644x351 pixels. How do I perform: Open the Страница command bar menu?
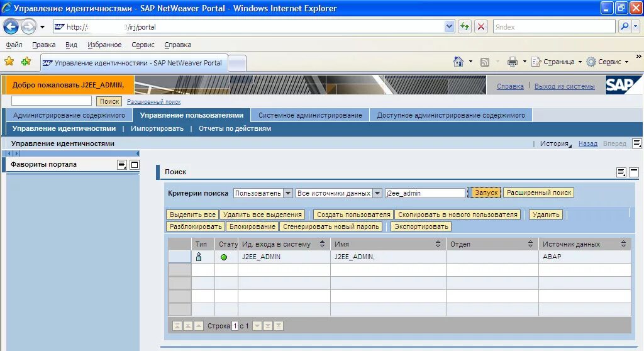(x=557, y=62)
